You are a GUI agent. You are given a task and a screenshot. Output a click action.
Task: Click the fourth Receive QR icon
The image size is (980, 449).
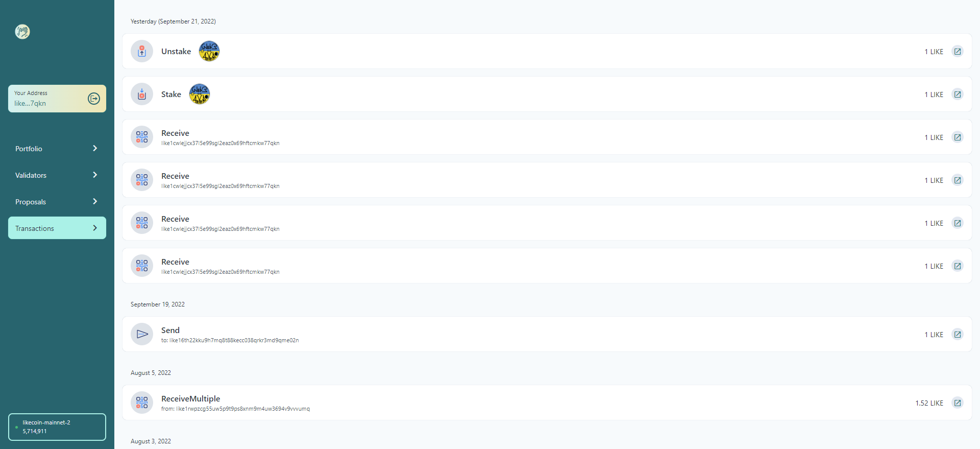(x=142, y=266)
